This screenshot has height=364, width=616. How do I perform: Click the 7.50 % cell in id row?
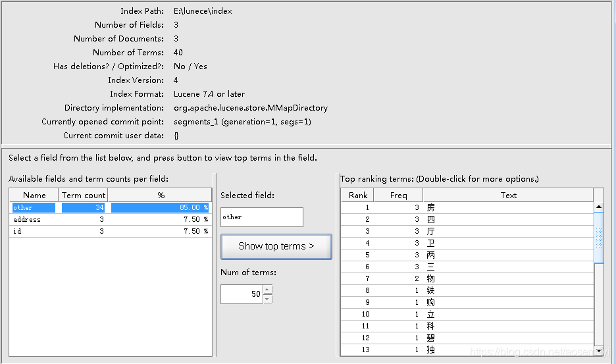pyautogui.click(x=160, y=231)
